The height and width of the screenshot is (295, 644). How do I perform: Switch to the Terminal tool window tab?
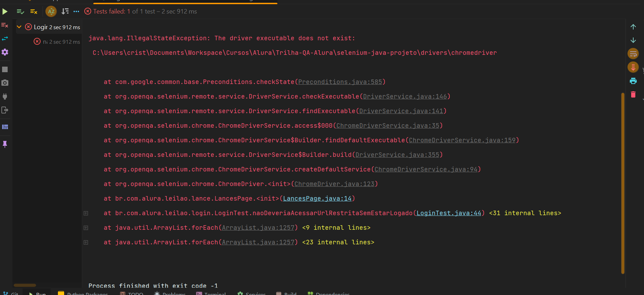[211, 294]
